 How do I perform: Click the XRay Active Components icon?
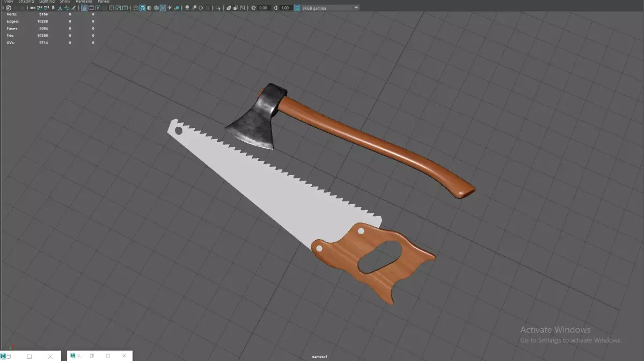click(236, 8)
